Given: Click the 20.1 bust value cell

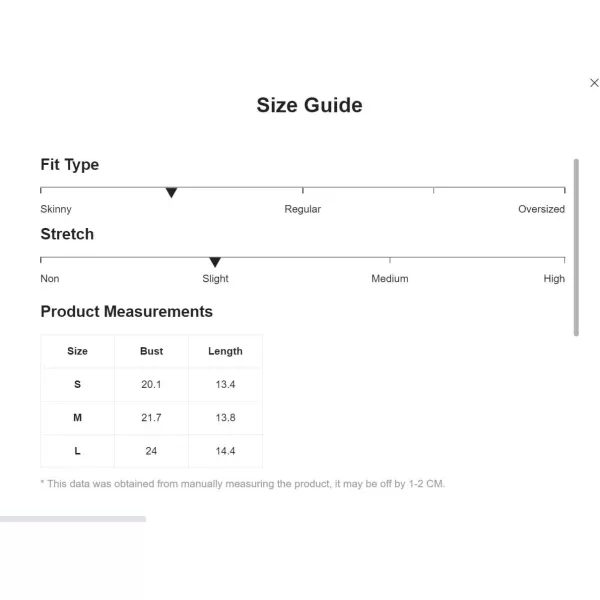Looking at the screenshot, I should [x=151, y=384].
